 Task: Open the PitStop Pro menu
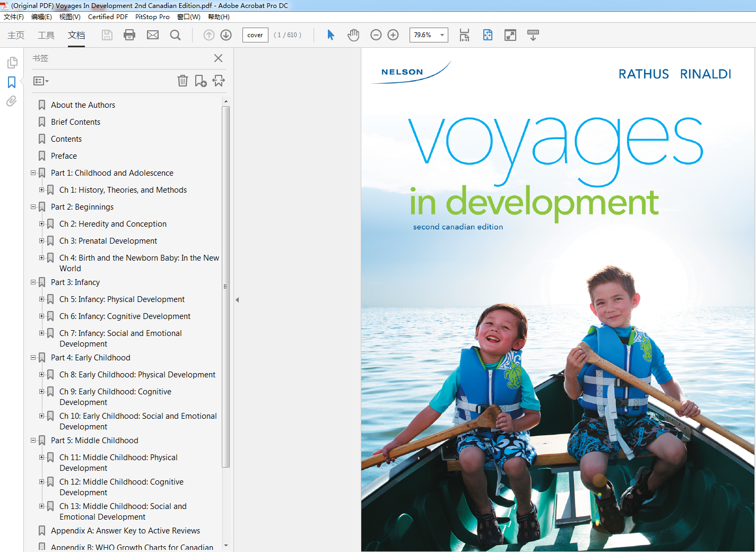coord(152,17)
